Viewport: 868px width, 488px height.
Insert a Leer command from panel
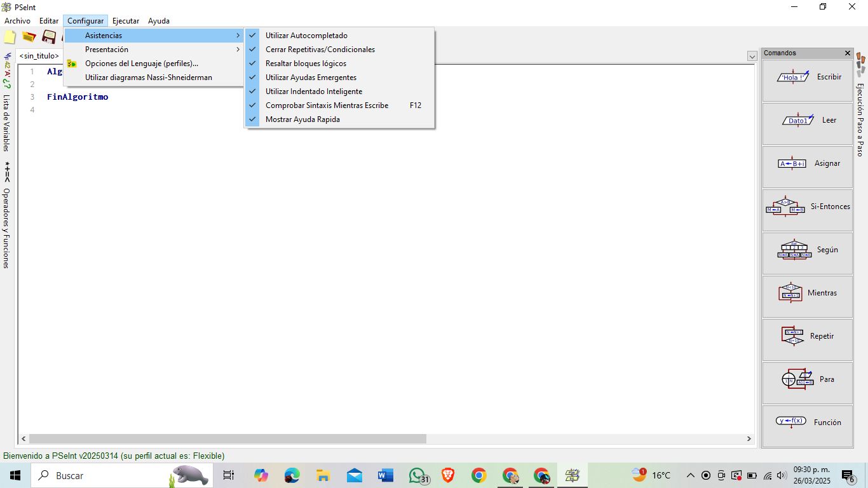tap(807, 121)
